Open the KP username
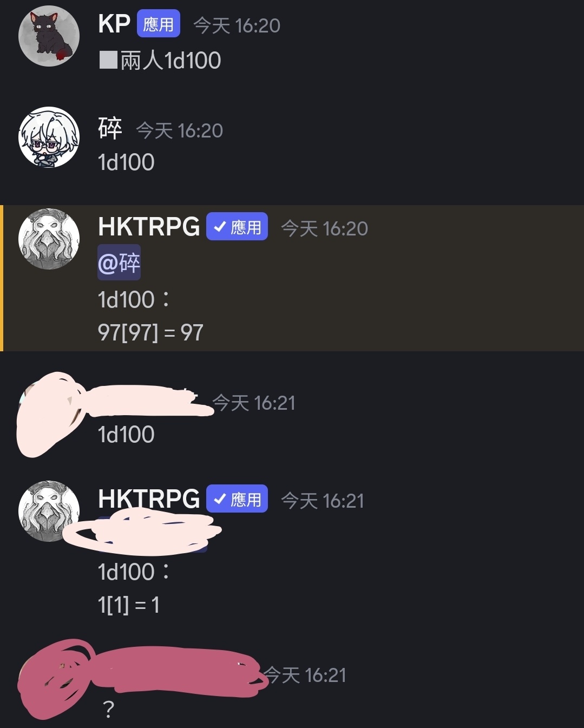Viewport: 584px width, 728px height. point(114,24)
